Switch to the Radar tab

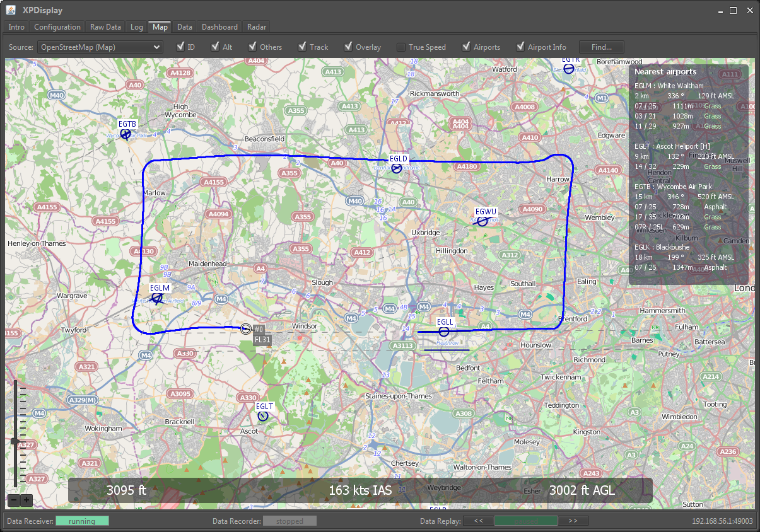256,27
